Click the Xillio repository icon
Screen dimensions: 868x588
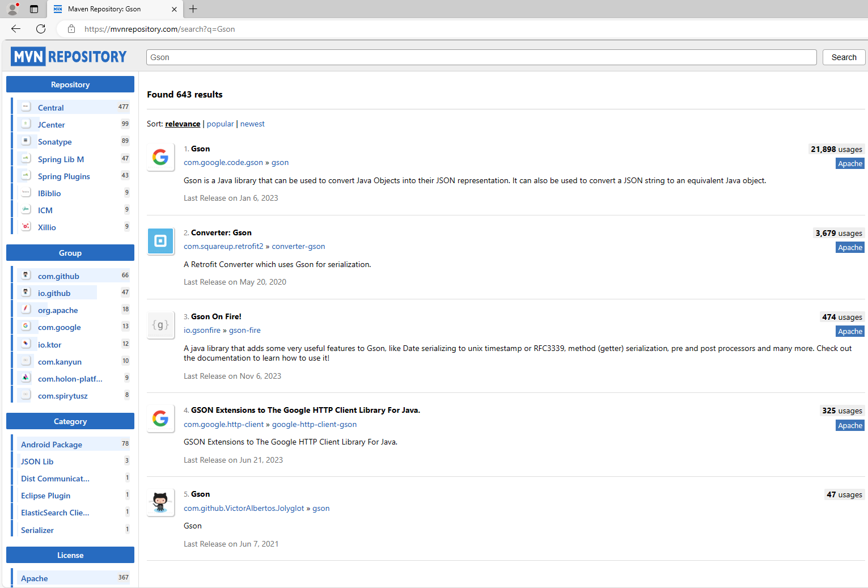(x=26, y=227)
